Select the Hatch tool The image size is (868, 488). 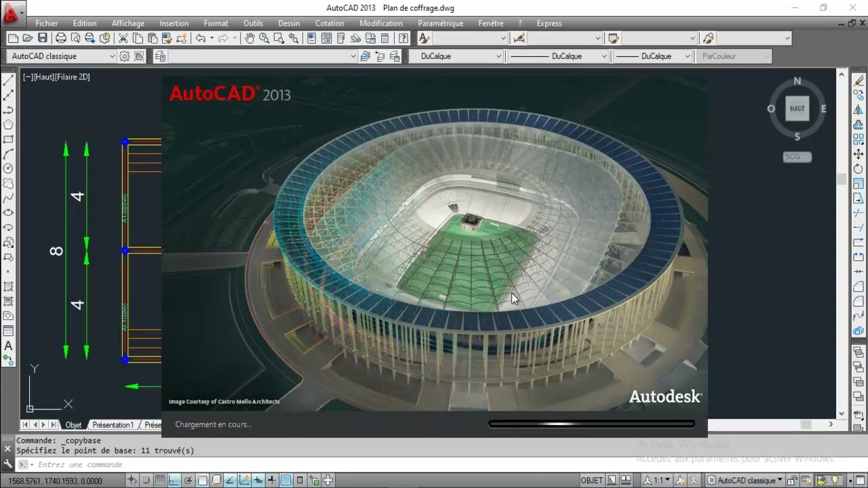(x=9, y=287)
